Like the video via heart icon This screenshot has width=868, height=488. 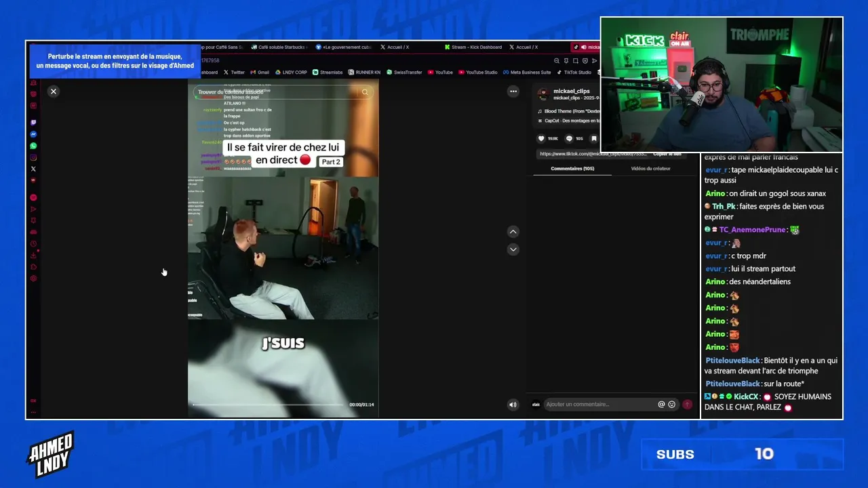(541, 138)
